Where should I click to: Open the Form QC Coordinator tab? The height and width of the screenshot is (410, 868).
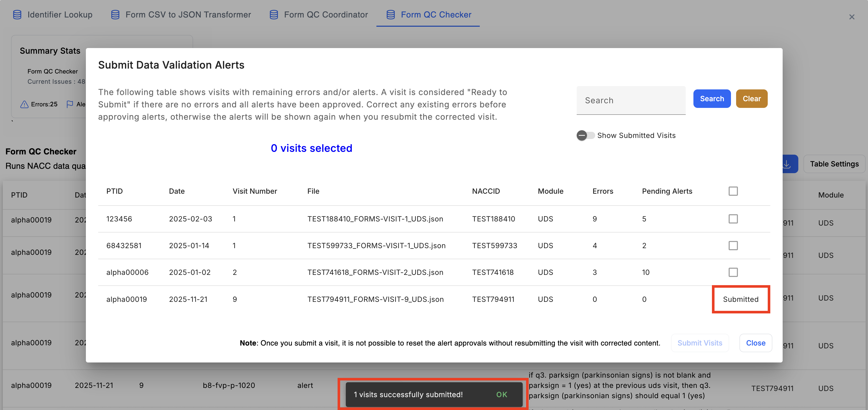click(x=319, y=15)
